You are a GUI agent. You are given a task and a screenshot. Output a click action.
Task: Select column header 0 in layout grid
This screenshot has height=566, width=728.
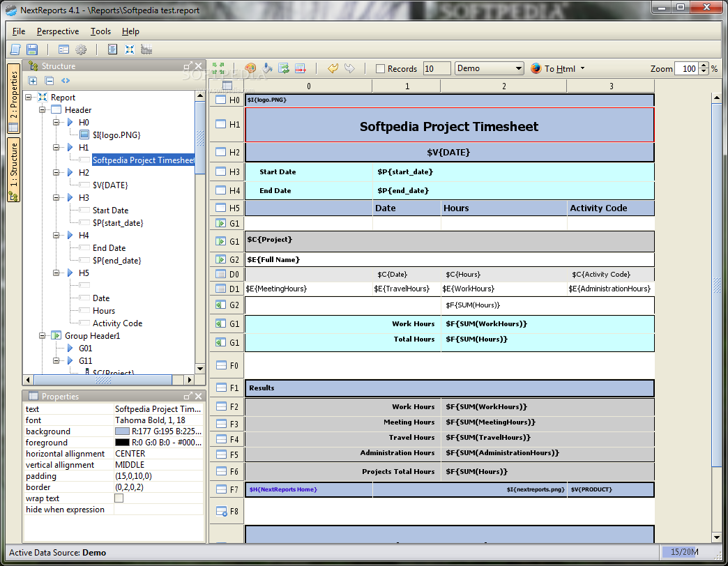(x=309, y=86)
